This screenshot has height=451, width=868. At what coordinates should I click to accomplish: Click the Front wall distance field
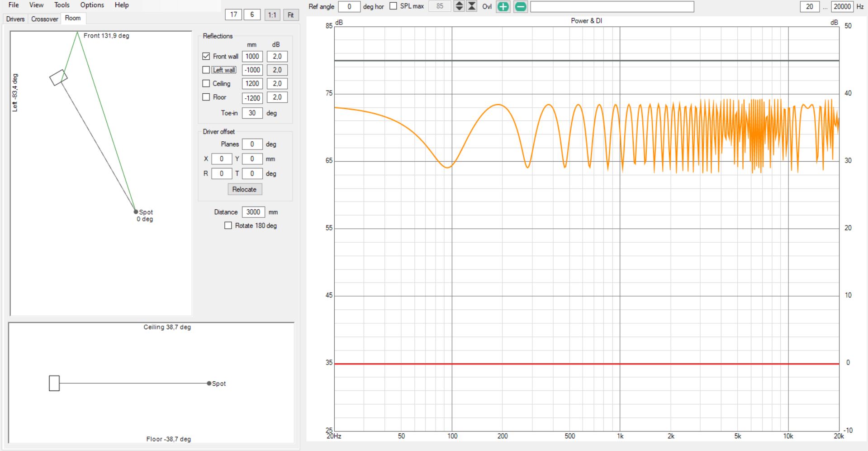252,56
